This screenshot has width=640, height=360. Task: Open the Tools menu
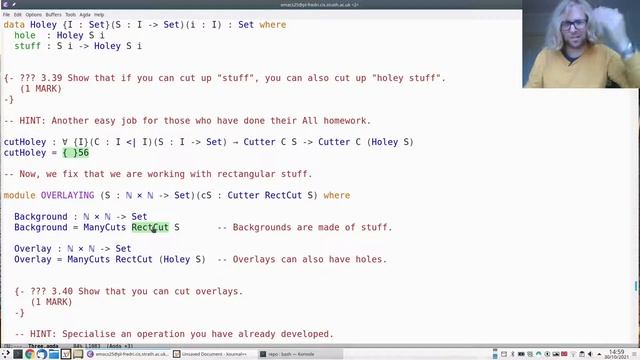point(71,15)
